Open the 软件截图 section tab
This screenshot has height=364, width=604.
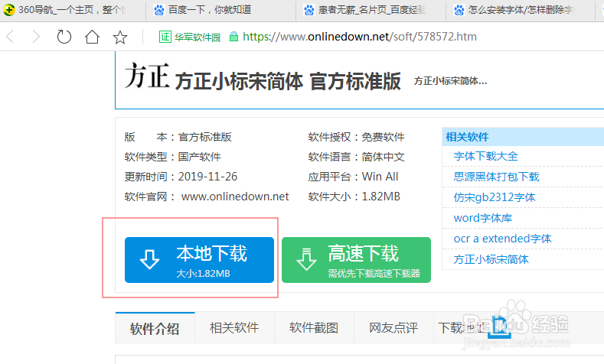pyautogui.click(x=314, y=328)
